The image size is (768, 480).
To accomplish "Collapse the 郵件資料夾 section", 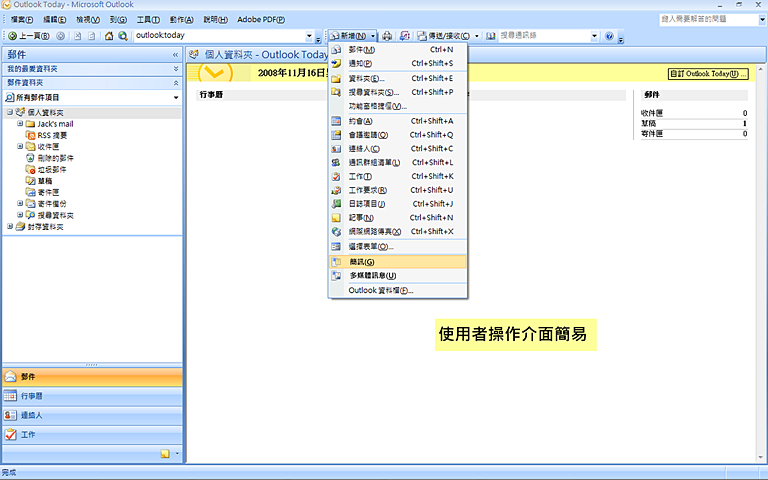I will coord(176,83).
